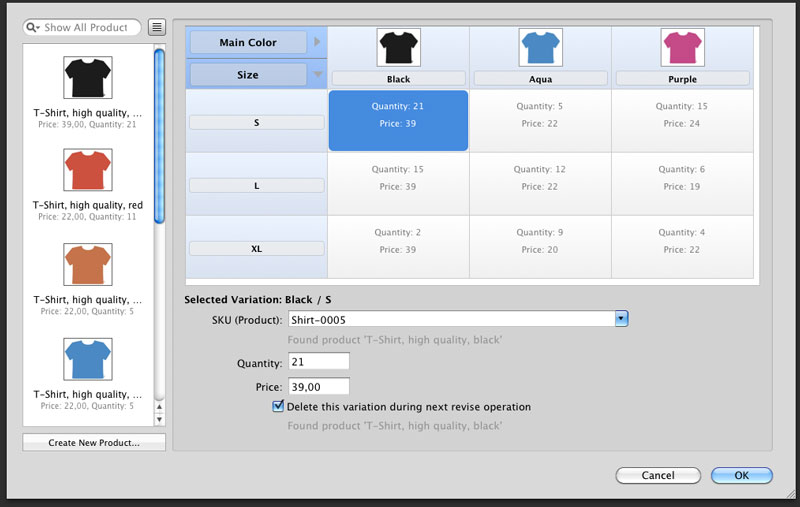Image resolution: width=800 pixels, height=507 pixels.
Task: Click the Price input field
Action: point(319,387)
